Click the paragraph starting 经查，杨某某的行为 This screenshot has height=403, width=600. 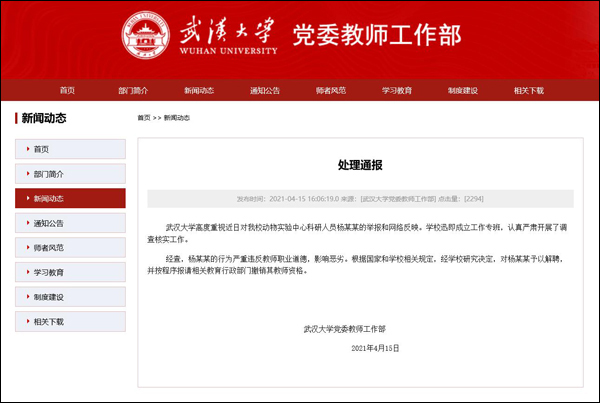tap(355, 265)
